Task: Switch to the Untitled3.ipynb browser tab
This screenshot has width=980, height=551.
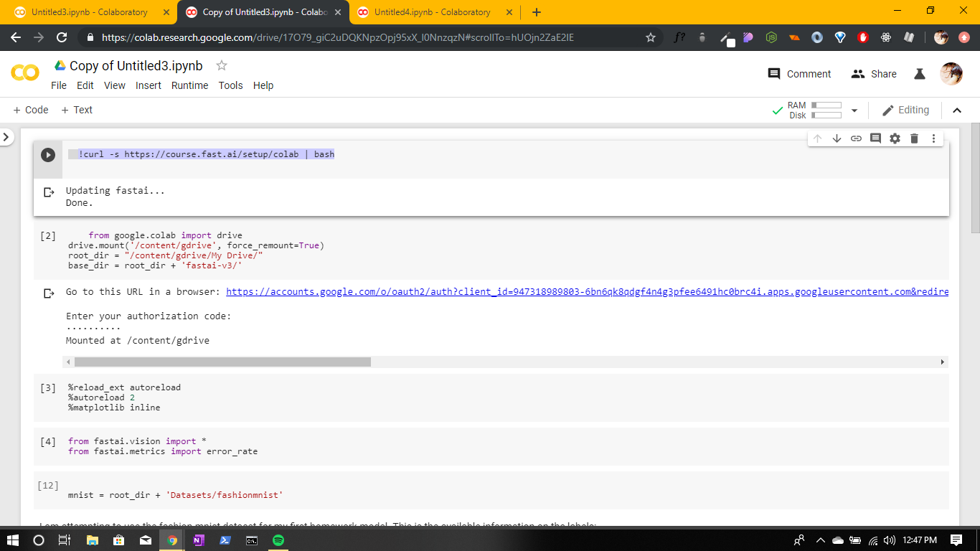Action: [89, 12]
